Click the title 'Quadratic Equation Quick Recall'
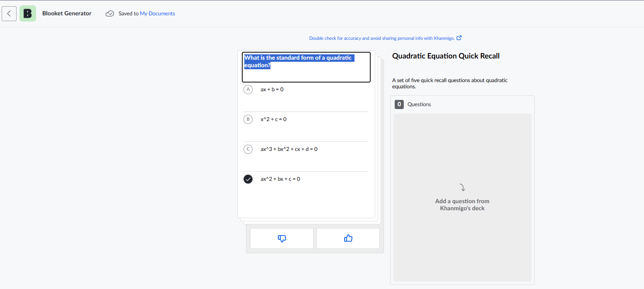This screenshot has width=644, height=289. 446,56
